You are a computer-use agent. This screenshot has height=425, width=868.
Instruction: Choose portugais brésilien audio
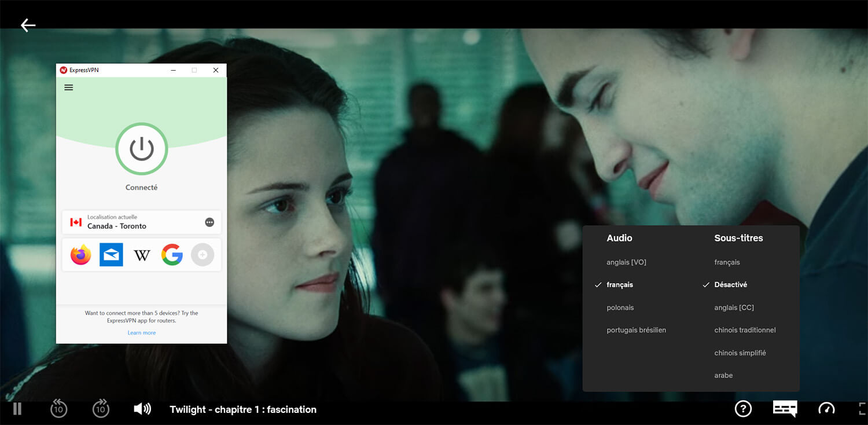637,330
